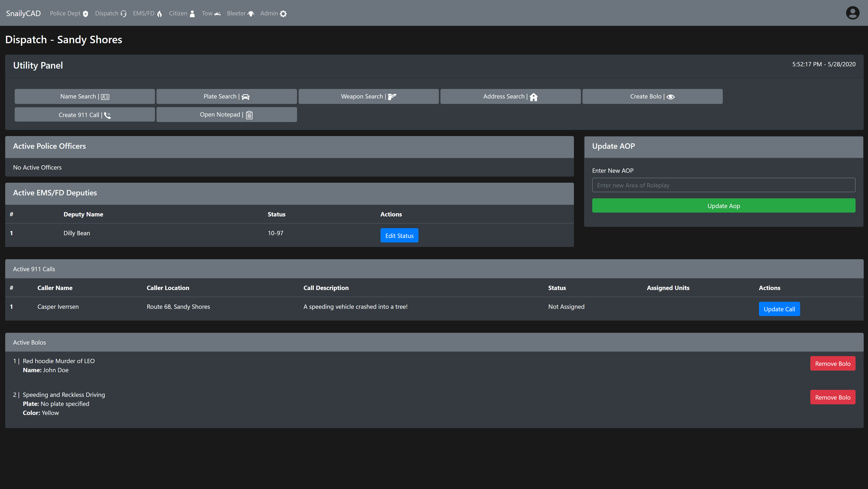The height and width of the screenshot is (489, 868).
Task: Click the Citizen person icon
Action: [x=193, y=14]
